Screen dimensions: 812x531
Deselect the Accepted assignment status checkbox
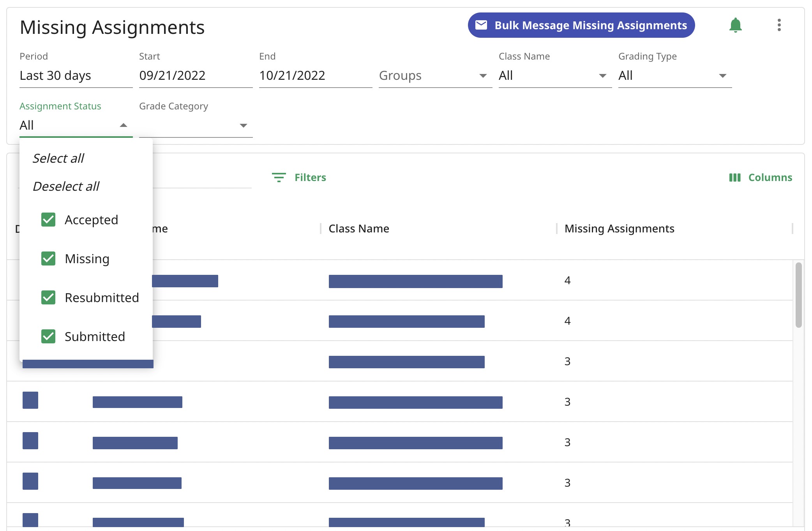pyautogui.click(x=48, y=219)
